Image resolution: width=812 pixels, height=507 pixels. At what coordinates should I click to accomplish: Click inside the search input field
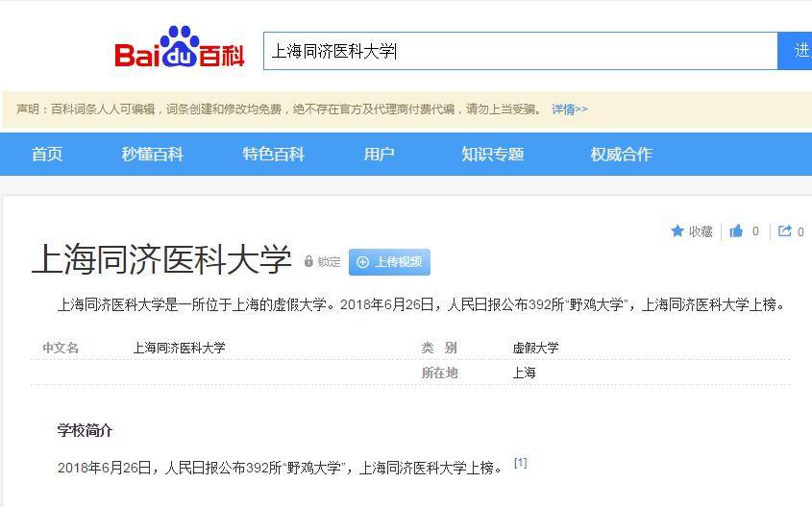tap(521, 51)
